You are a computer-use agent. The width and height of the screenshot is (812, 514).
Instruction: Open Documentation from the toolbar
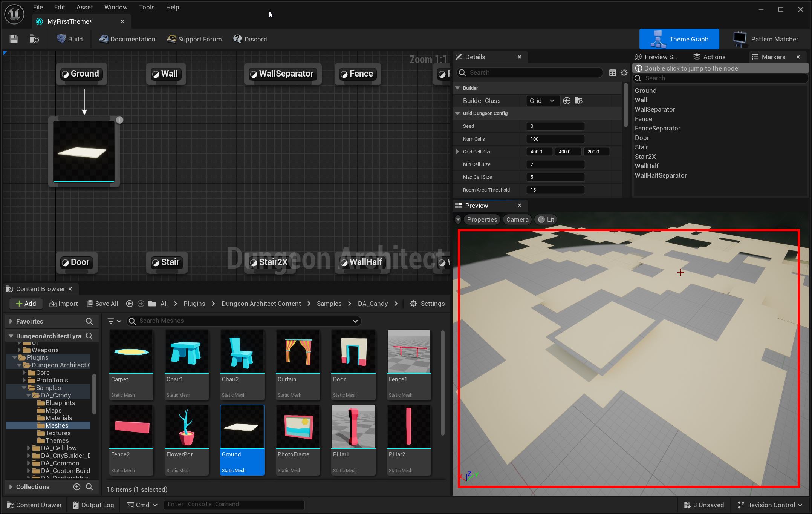coord(127,39)
